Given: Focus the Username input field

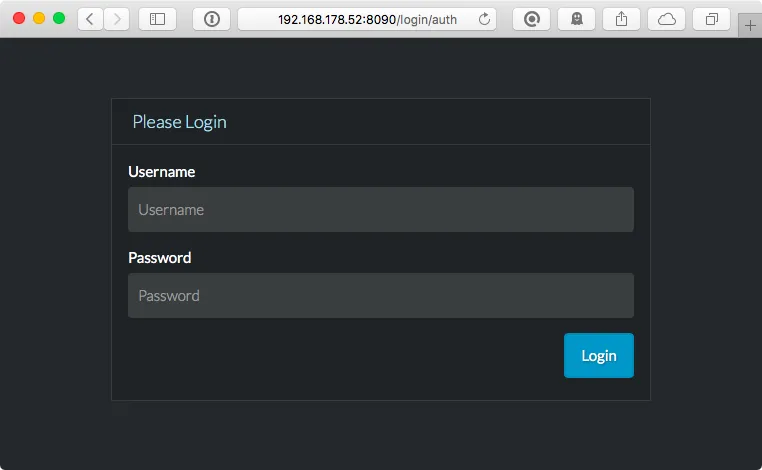Looking at the screenshot, I should click(381, 209).
